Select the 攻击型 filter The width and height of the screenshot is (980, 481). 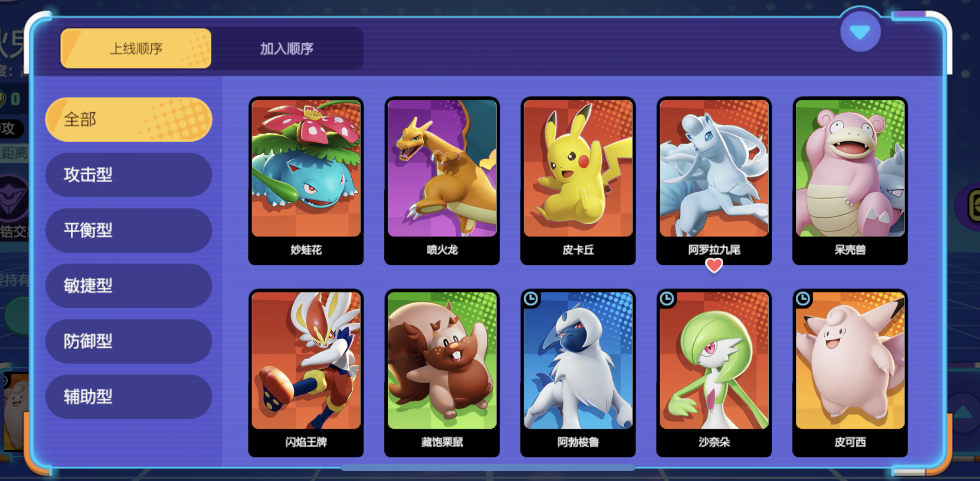point(129,174)
